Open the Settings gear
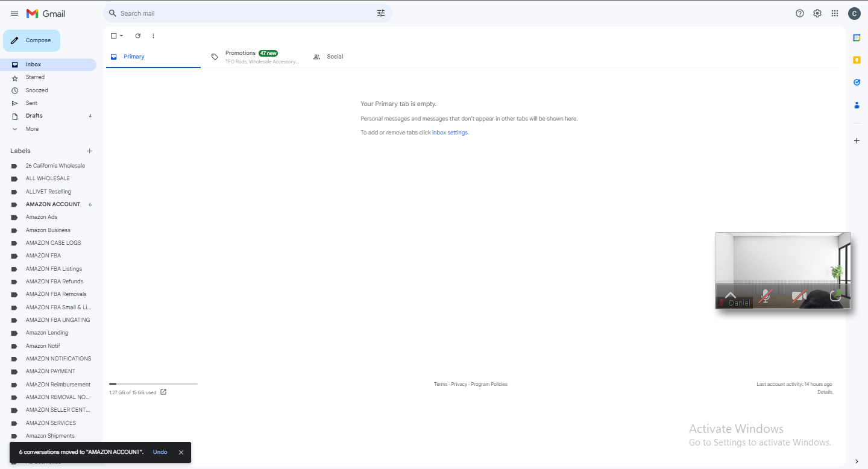This screenshot has height=469, width=868. pos(817,13)
